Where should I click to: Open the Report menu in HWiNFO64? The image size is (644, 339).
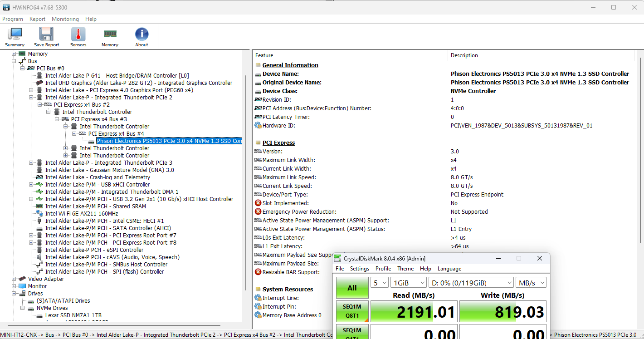[37, 19]
